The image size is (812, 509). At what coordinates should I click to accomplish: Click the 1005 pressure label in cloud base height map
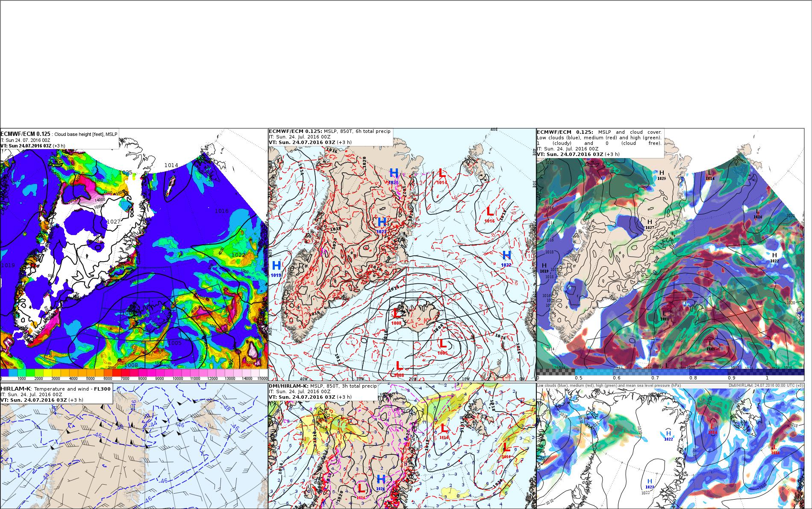[x=174, y=343]
